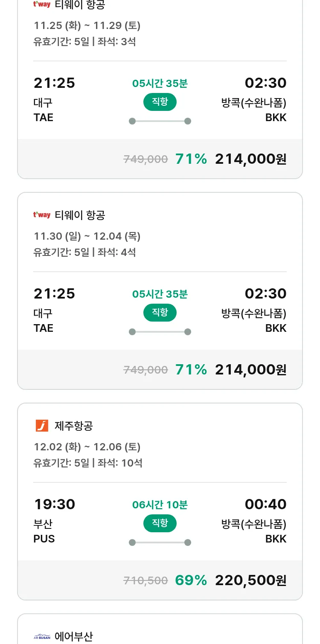320x644 pixels.
Task: Select the 220,500원 fare price
Action: tap(250, 580)
